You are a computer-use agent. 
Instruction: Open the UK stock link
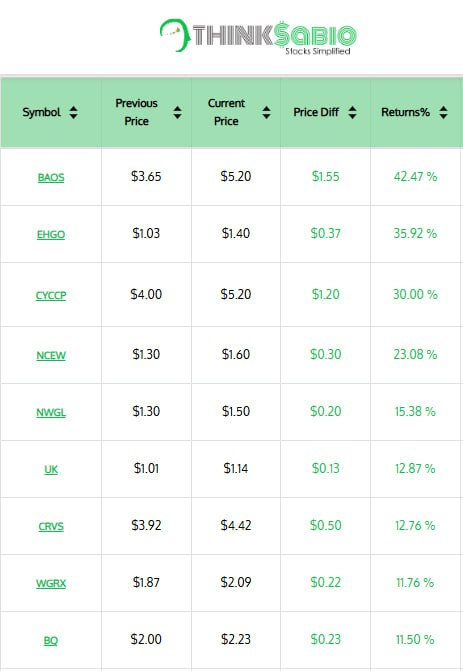(x=51, y=469)
